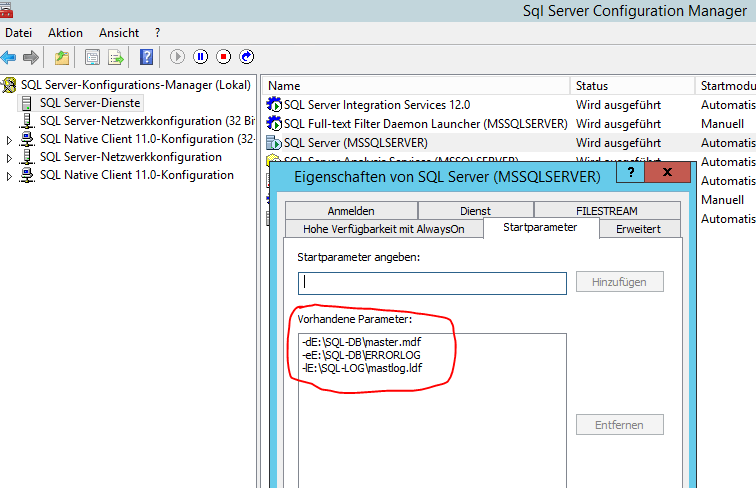Viewport: 756px width, 488px height.
Task: Restart the service using the restart icon
Action: point(246,57)
